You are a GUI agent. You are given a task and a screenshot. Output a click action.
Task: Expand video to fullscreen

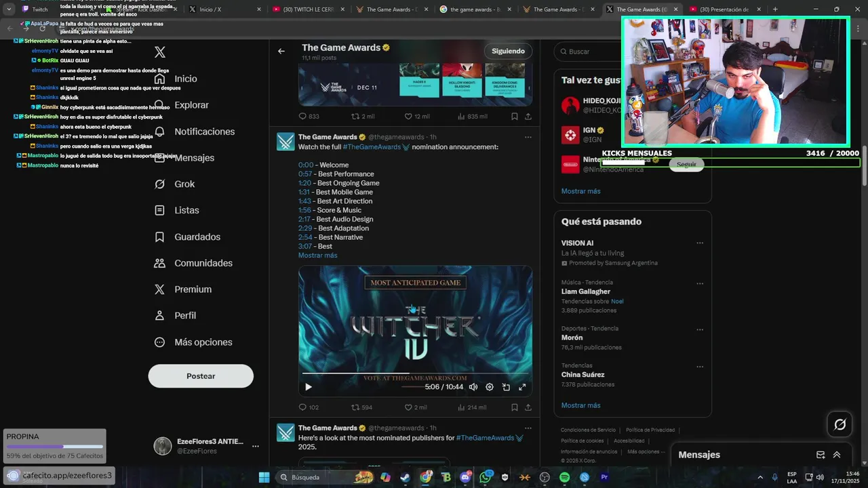point(522,387)
